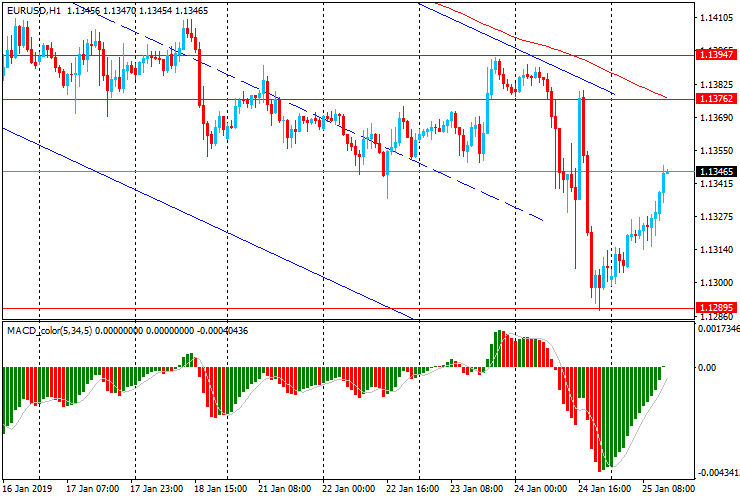Click the 22 Jan 00:00 time label
The width and height of the screenshot is (740, 500).
[349, 489]
